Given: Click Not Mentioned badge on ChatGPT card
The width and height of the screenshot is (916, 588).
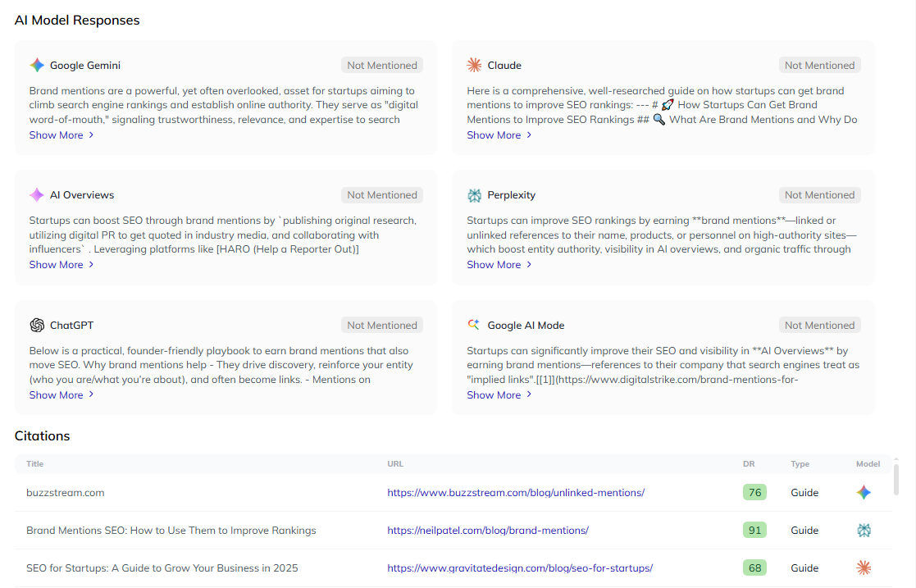Looking at the screenshot, I should click(x=382, y=326).
